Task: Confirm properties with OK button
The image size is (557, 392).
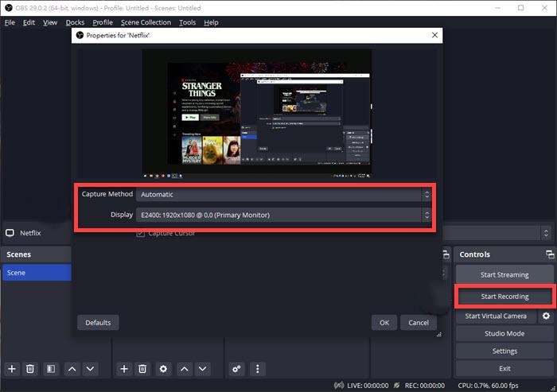Action: click(384, 322)
